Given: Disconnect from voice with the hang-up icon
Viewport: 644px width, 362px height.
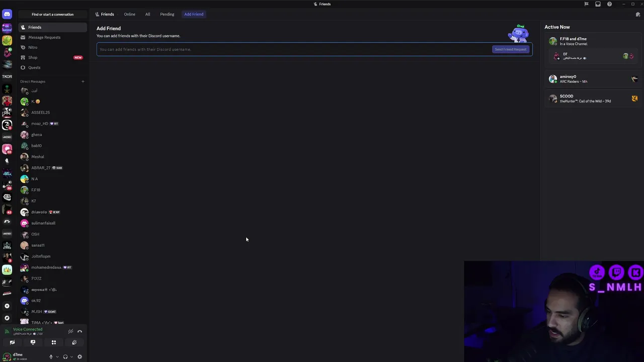Looking at the screenshot, I should tap(79, 331).
